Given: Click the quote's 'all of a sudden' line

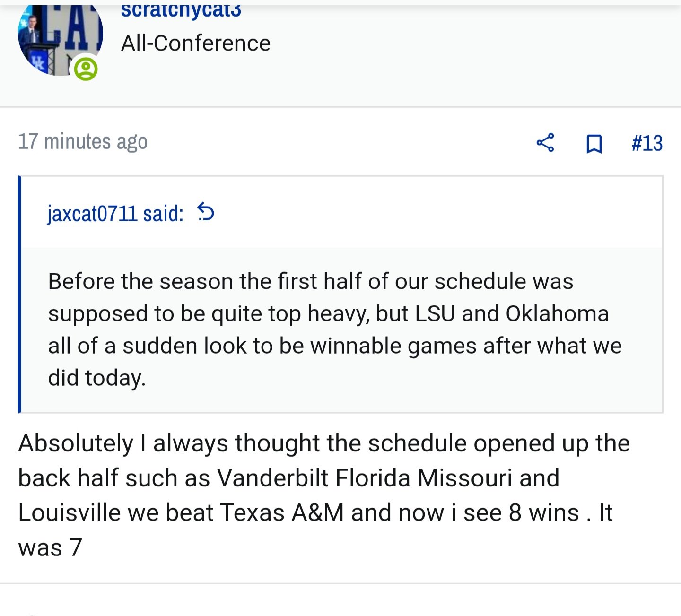Looking at the screenshot, I should point(335,346).
